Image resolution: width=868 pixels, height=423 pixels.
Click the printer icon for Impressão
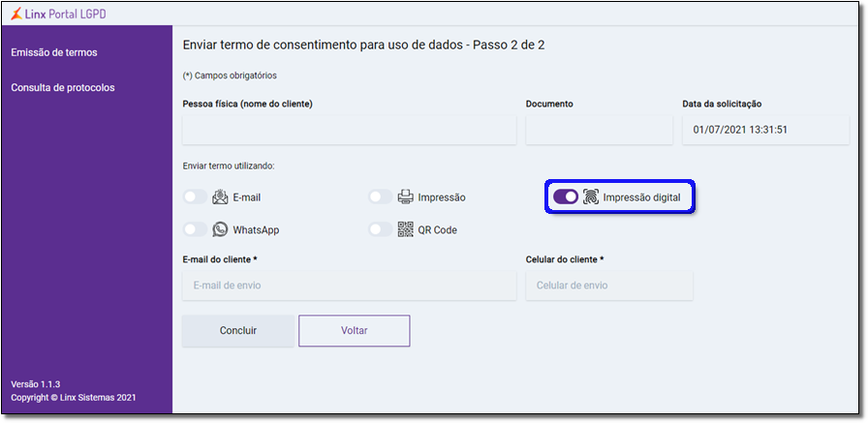tap(406, 196)
